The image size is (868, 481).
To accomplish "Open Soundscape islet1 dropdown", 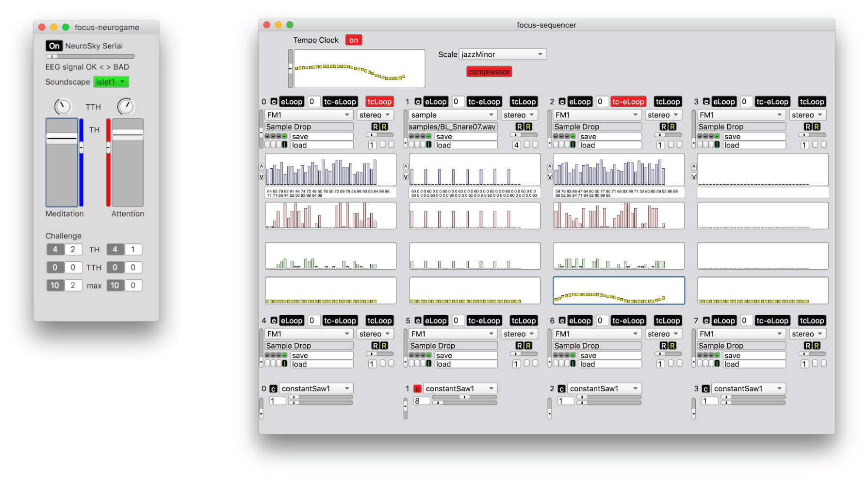I will coord(111,82).
